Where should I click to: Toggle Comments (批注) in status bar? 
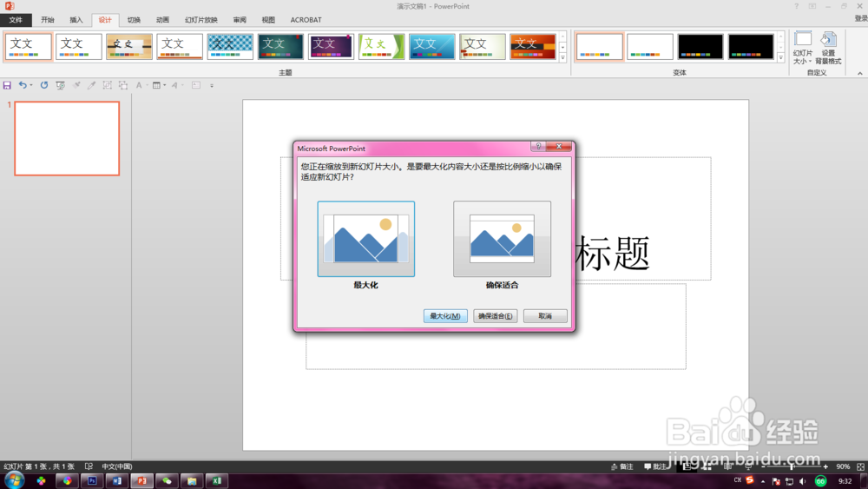[654, 466]
